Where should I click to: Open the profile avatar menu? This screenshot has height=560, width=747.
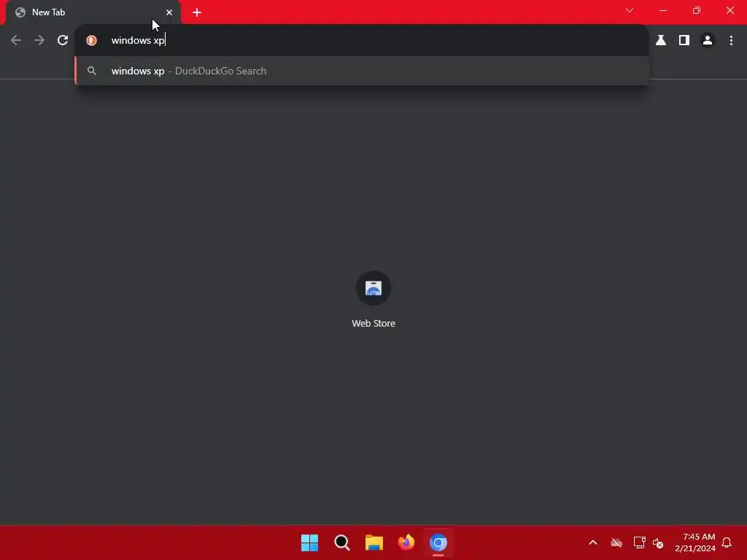pos(708,41)
